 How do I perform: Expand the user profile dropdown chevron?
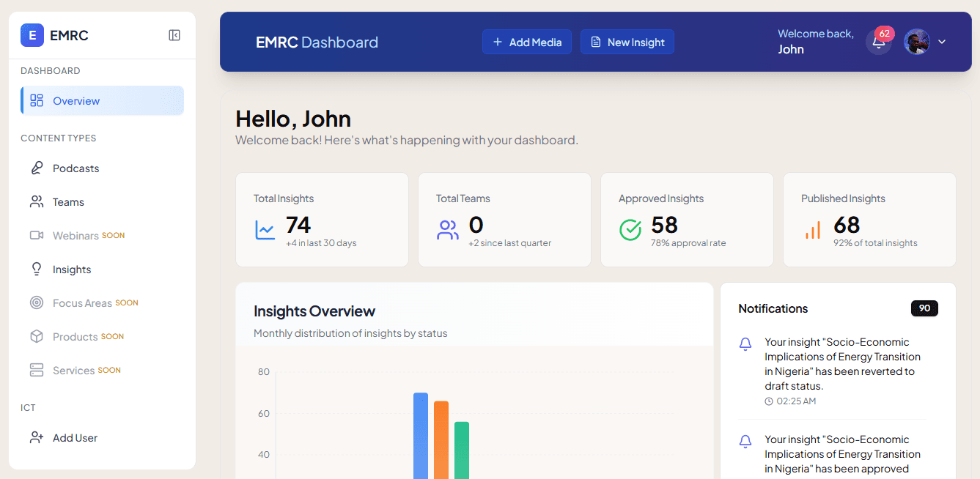point(943,42)
